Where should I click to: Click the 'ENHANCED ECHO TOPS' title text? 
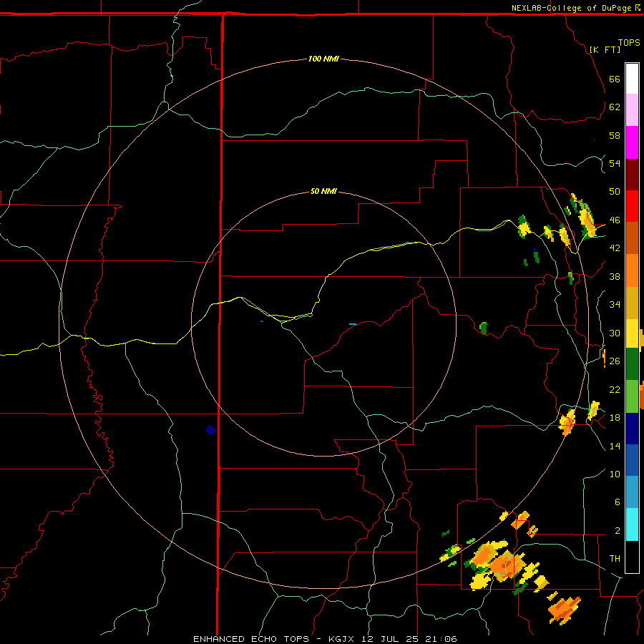click(251, 639)
